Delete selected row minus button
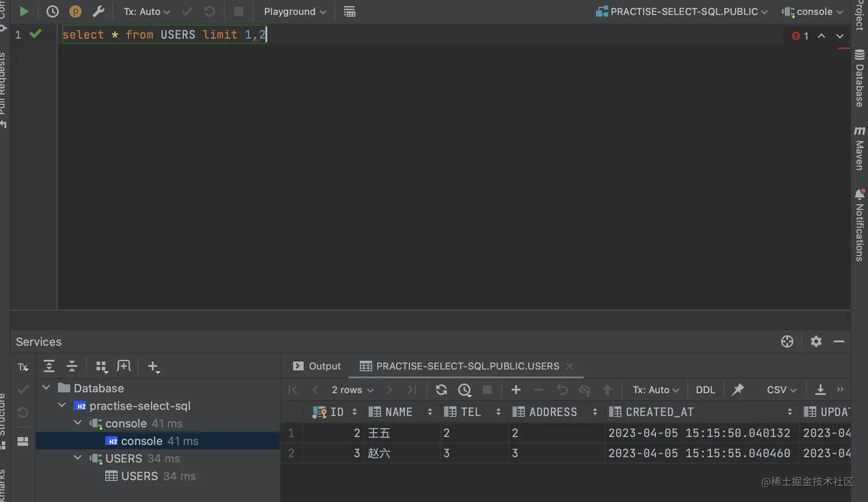 coord(538,390)
